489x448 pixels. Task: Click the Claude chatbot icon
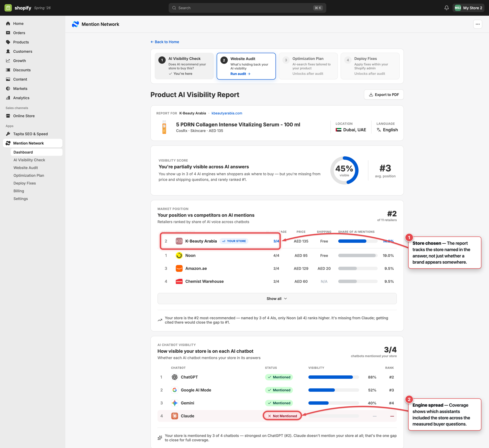(x=175, y=416)
